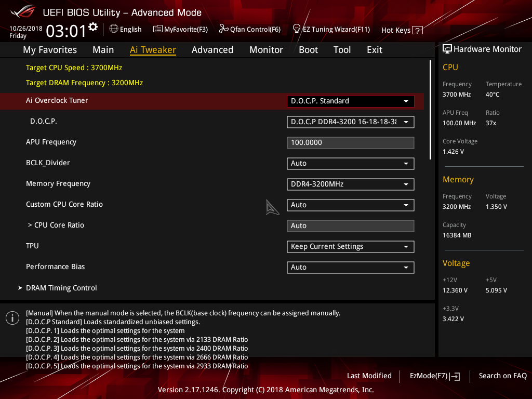Click Memory Capacity value 16384 MB
This screenshot has width=532, height=399.
[457, 235]
